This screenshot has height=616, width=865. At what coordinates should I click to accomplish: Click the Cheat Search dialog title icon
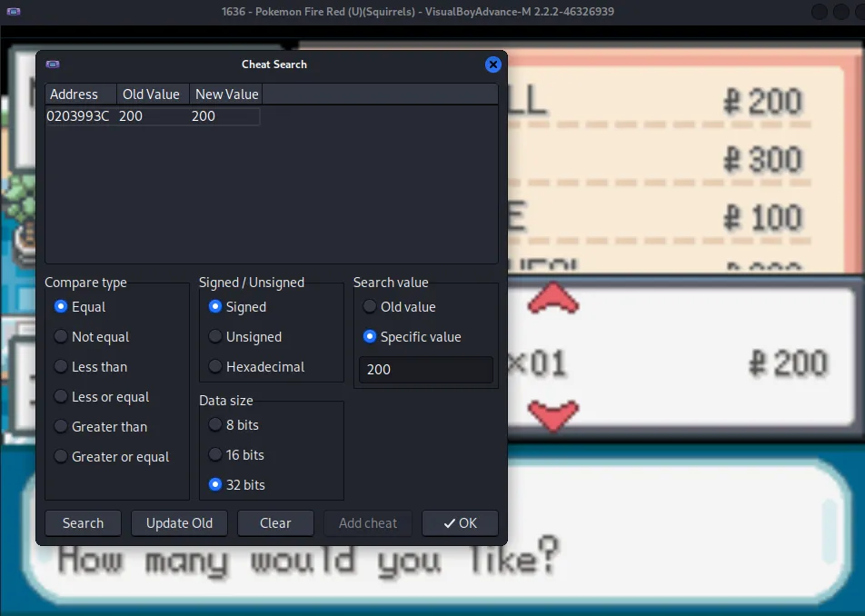[x=53, y=65]
